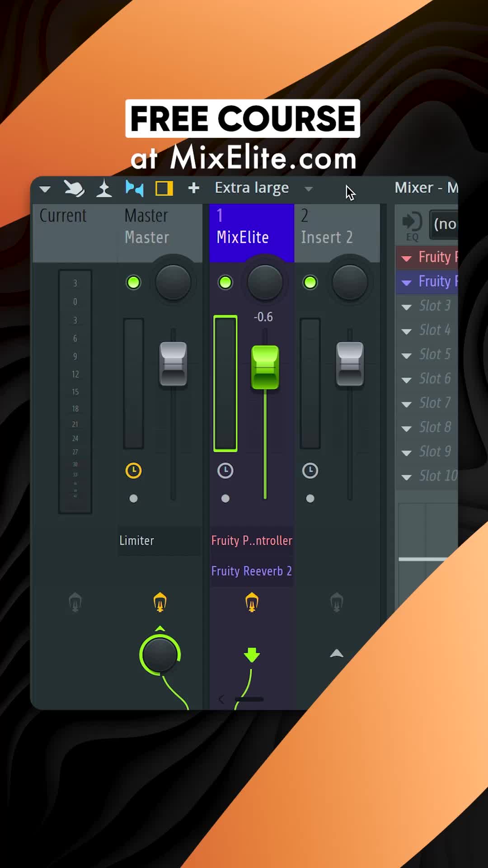The width and height of the screenshot is (488, 868).
Task: Select the red Fruity effect slot name
Action: pyautogui.click(x=438, y=257)
